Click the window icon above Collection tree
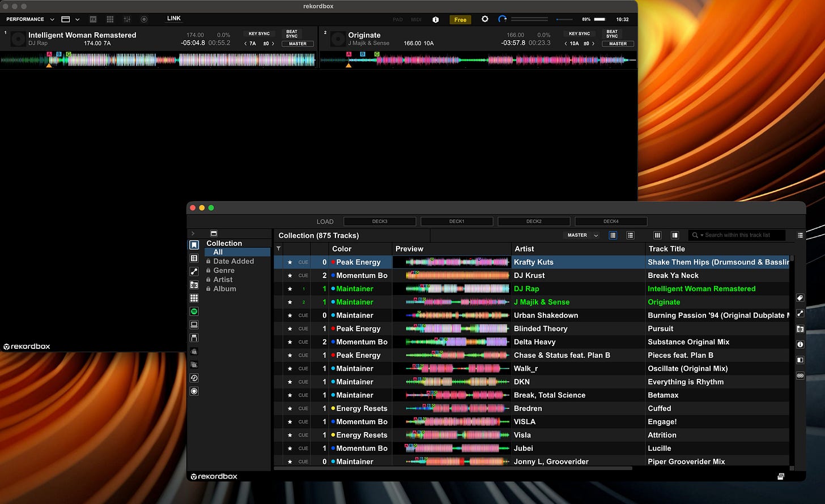Viewport: 825px width, 504px height. (x=214, y=233)
